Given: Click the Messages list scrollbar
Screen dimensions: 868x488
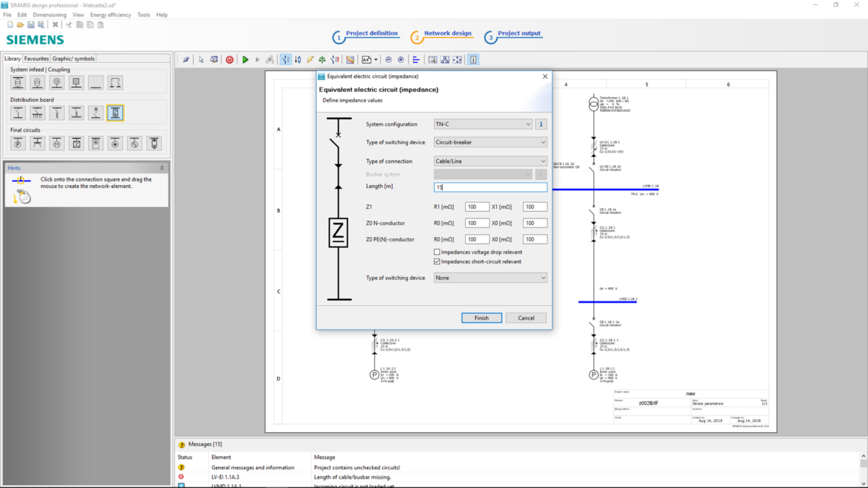Looking at the screenshot, I should 864,470.
